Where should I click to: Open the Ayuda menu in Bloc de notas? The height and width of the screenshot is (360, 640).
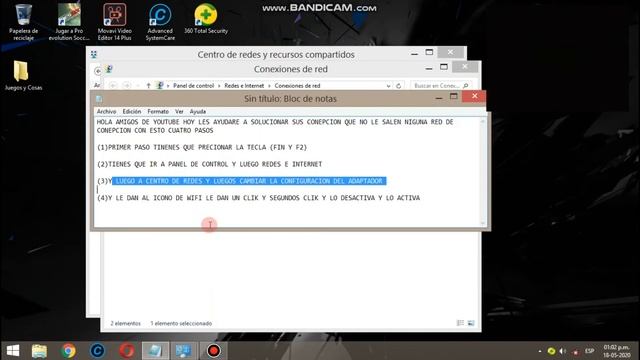(198, 111)
